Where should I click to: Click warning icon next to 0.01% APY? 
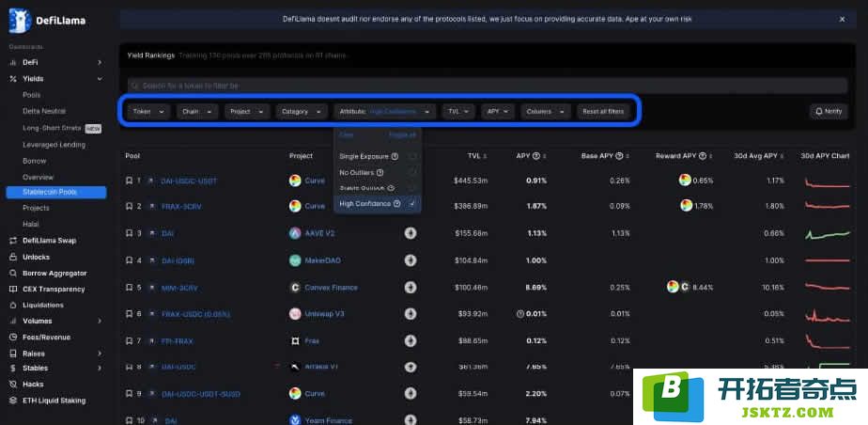[519, 314]
